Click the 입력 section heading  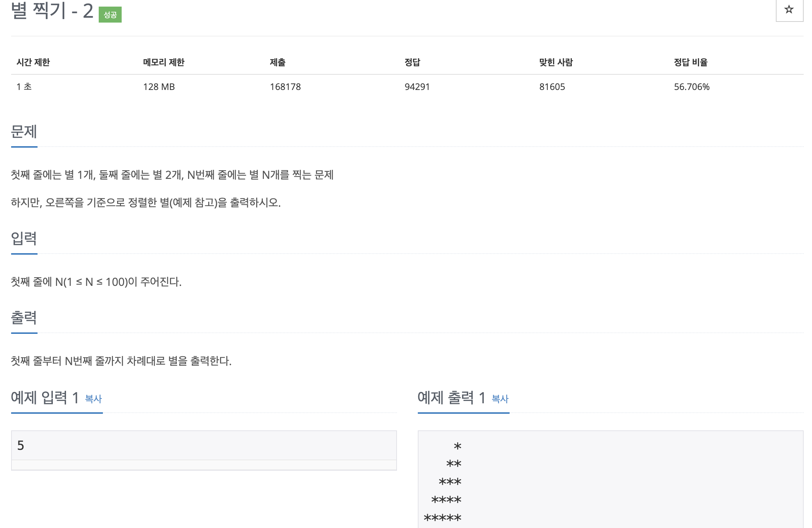click(x=24, y=239)
